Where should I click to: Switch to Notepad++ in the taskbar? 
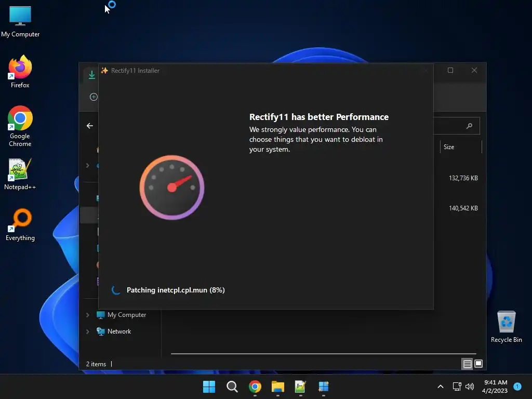(x=300, y=387)
